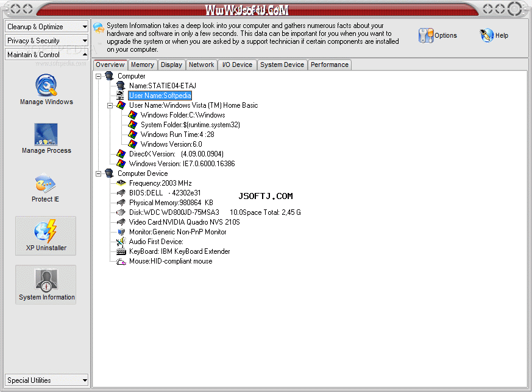Select the Windows Run Time:4 :28 row

177,135
